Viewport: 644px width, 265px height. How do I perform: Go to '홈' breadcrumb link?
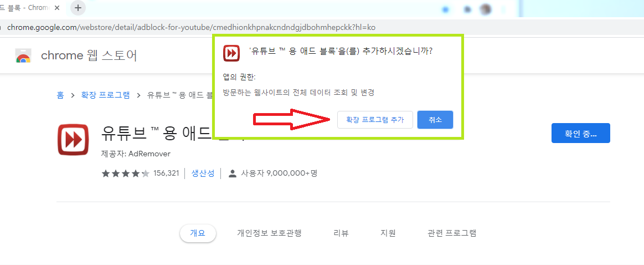60,95
